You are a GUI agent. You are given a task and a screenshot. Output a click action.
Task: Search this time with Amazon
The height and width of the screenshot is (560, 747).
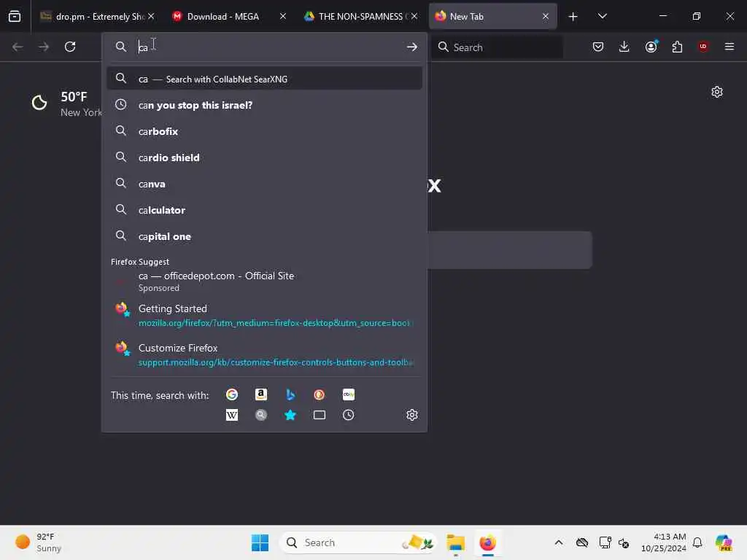[x=261, y=394]
